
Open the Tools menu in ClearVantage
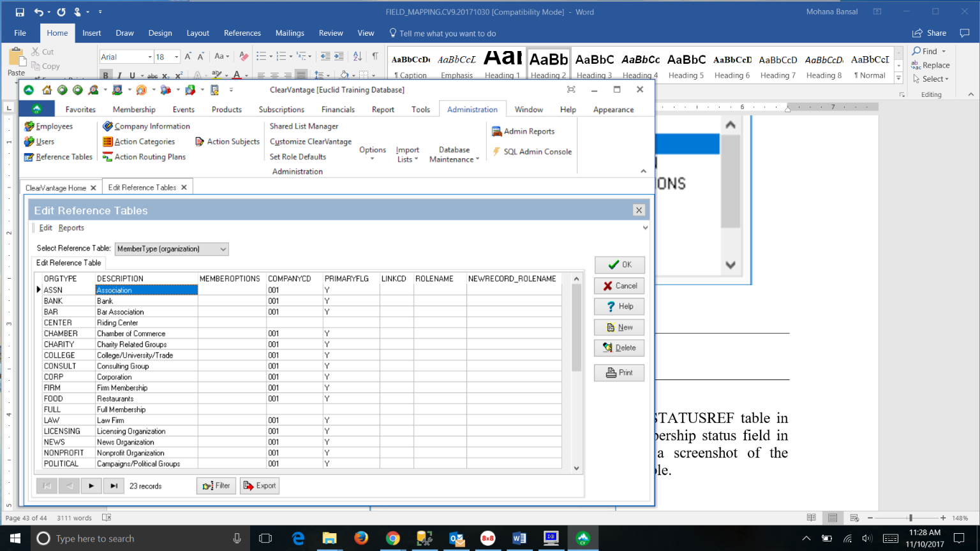click(420, 110)
